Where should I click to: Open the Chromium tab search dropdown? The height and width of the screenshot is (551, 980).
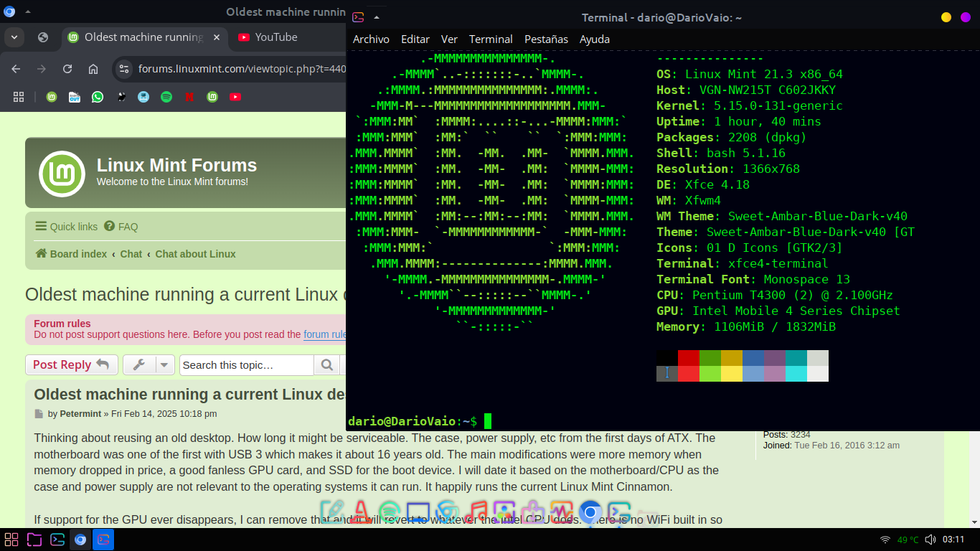[x=15, y=37]
